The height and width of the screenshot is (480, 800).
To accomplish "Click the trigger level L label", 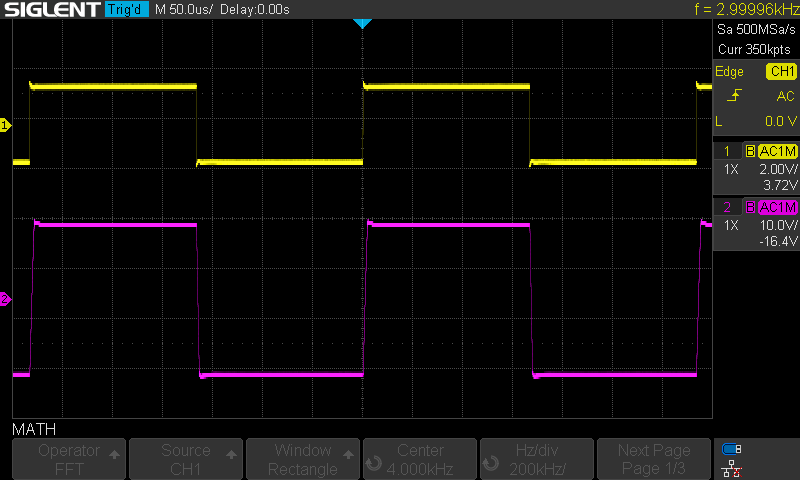I will click(719, 121).
